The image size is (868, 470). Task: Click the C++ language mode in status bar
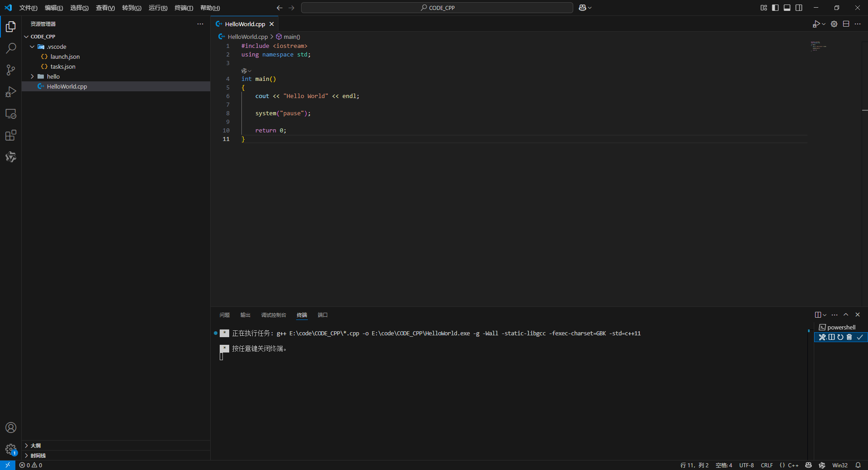(793, 465)
